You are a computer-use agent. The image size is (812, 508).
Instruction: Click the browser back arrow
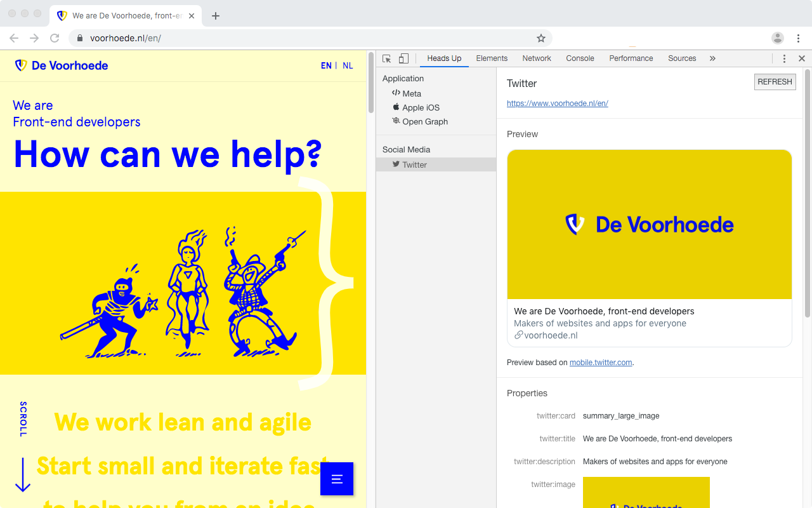[x=14, y=38]
